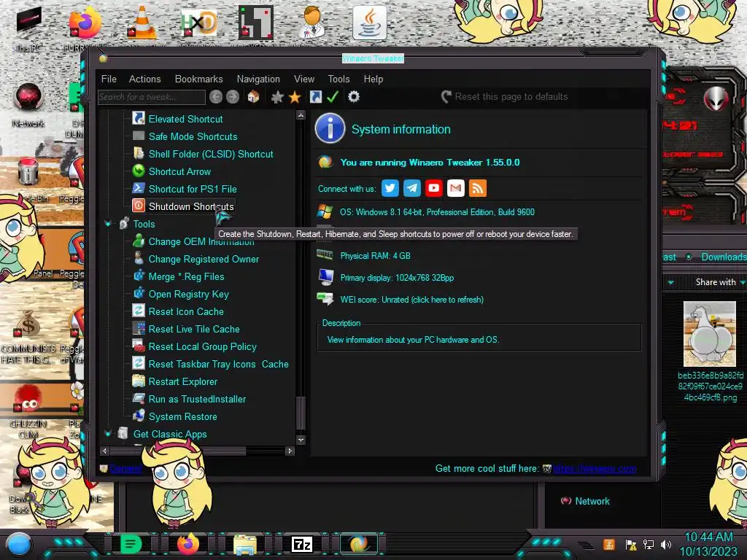Open the Help menu
This screenshot has height=560, width=747.
coord(373,79)
